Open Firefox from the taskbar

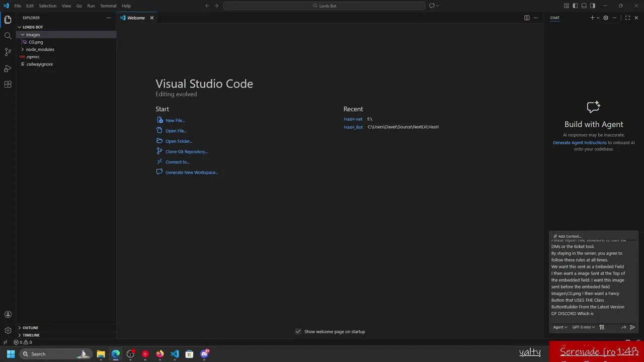click(160, 354)
